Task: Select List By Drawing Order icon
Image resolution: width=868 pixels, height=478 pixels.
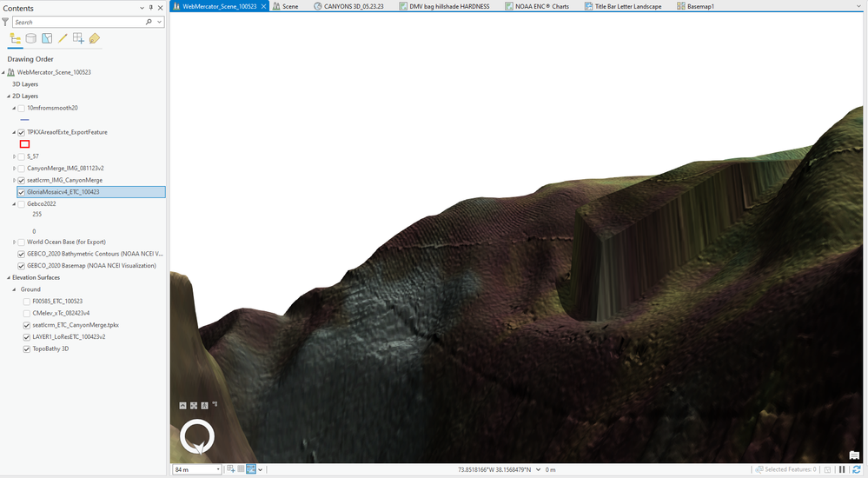Action: [15, 38]
